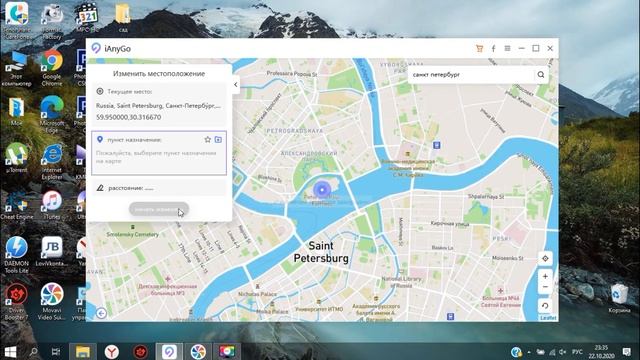Click the Изменить местоположение heading
This screenshot has height=360, width=640.
(159, 74)
